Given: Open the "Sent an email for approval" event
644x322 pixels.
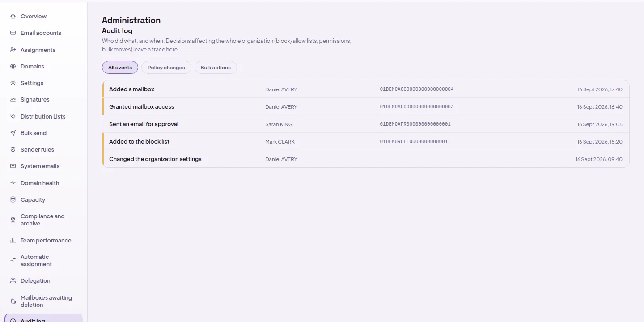Looking at the screenshot, I should click(366, 124).
